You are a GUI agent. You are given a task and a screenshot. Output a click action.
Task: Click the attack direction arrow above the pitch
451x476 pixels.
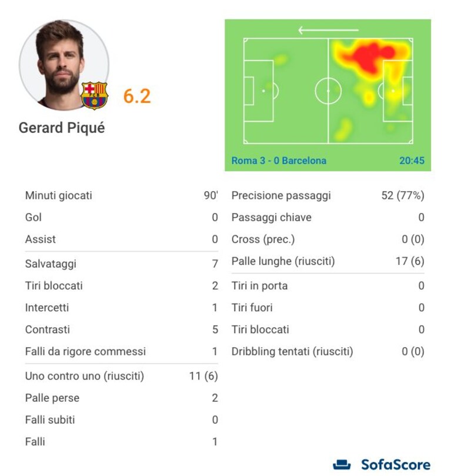(x=328, y=30)
